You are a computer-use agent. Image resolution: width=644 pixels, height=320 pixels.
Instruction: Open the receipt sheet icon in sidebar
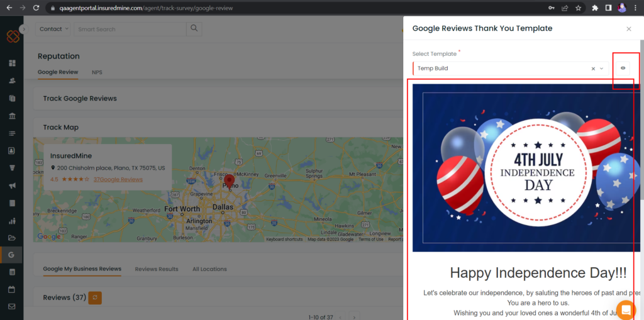pos(12,203)
